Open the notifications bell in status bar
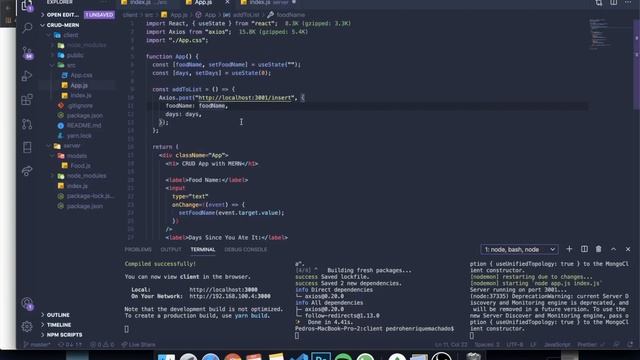 631,344
